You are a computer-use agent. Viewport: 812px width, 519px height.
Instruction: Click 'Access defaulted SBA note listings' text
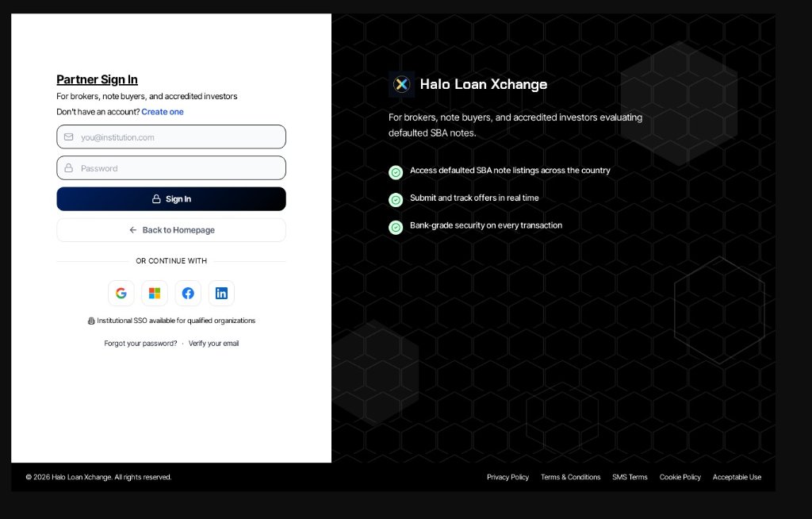click(x=510, y=170)
